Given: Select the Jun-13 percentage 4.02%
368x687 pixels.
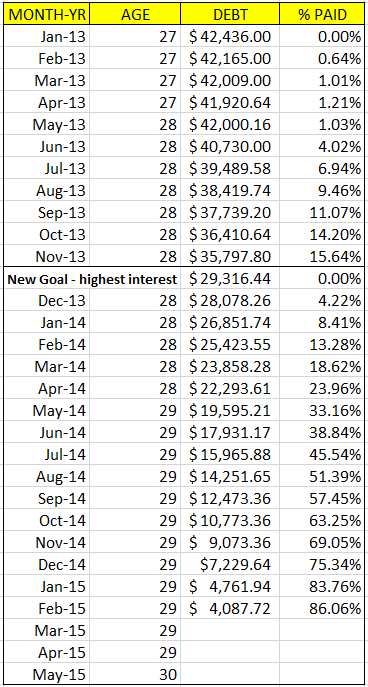Looking at the screenshot, I should (322, 146).
